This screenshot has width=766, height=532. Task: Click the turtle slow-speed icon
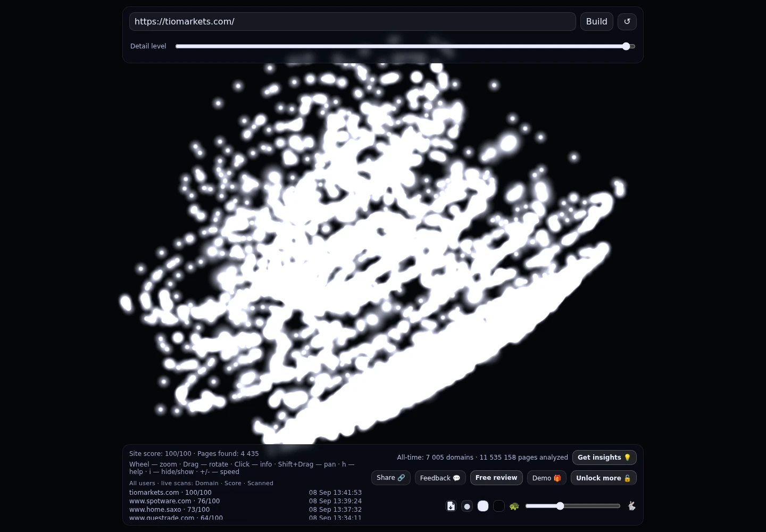pyautogui.click(x=514, y=506)
